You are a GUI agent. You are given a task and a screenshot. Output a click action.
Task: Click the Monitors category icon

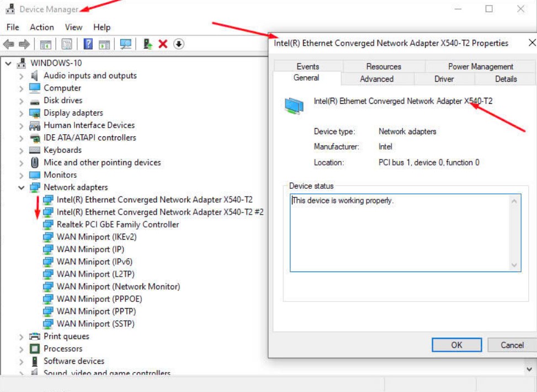[x=35, y=175]
